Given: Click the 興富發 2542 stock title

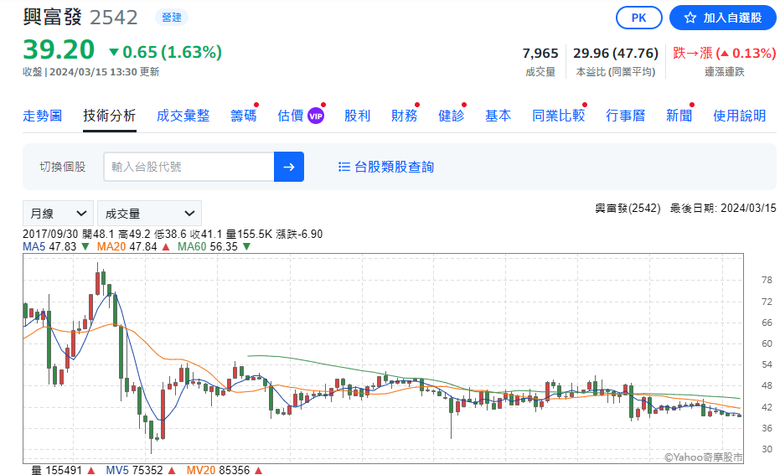Looking at the screenshot, I should [x=80, y=17].
